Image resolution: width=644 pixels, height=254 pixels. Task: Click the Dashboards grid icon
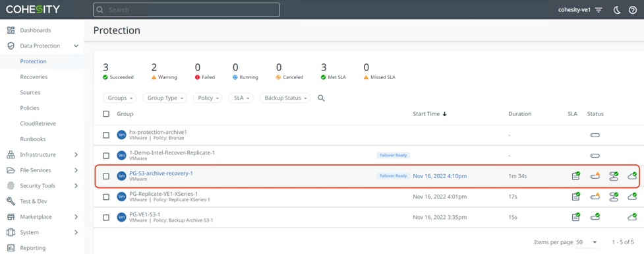click(x=11, y=30)
